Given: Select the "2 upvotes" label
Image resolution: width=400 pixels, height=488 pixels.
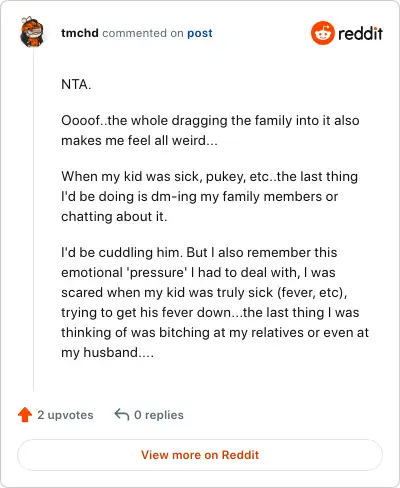Looking at the screenshot, I should (x=65, y=415).
